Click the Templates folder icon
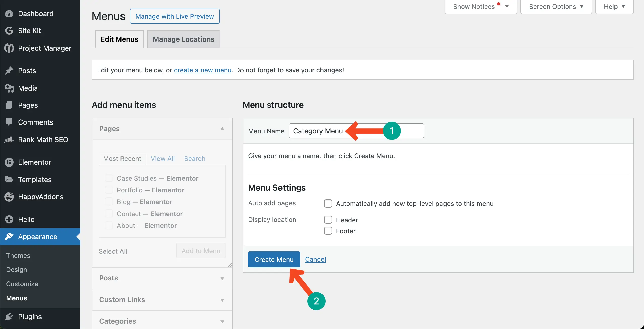Viewport: 644px width, 329px height. [9, 179]
